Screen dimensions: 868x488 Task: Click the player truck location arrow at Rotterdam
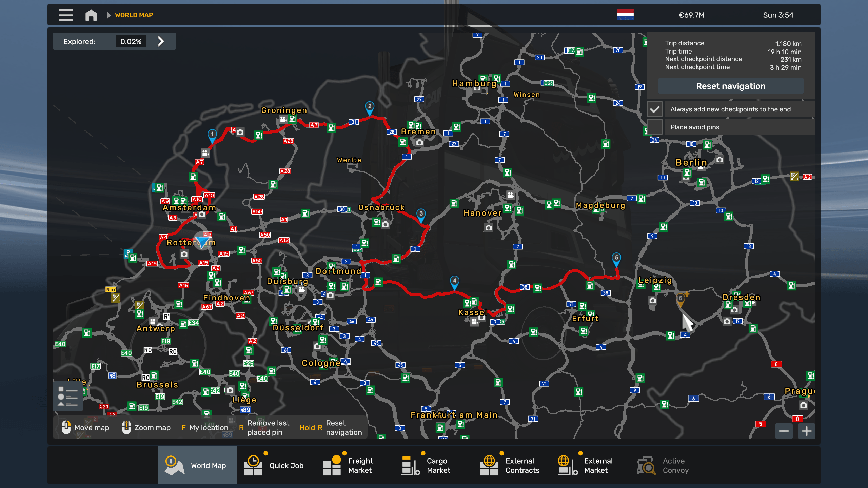coord(202,241)
